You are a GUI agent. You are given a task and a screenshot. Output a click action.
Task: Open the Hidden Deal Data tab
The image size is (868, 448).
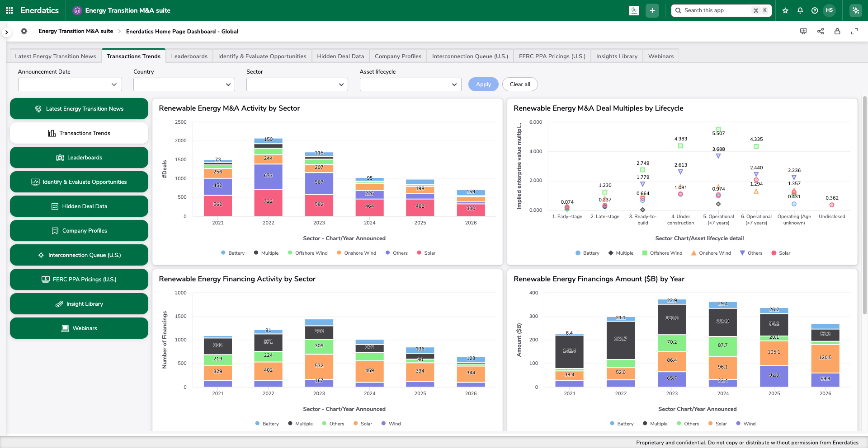pos(340,56)
